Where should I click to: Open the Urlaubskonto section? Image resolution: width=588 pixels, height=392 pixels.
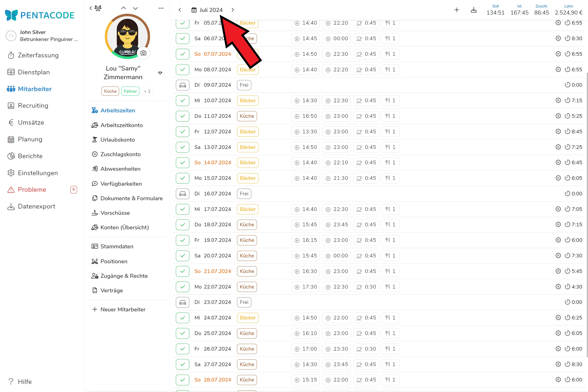coord(118,140)
